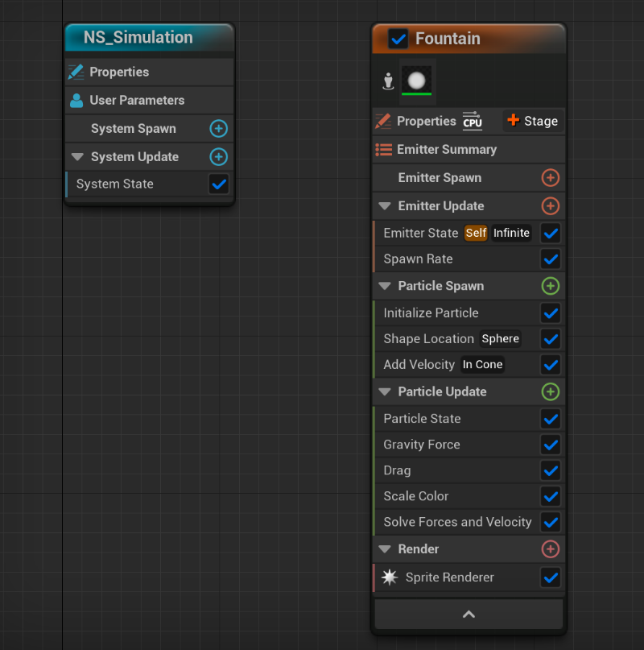Collapse the Particle Update section
Image resolution: width=644 pixels, height=650 pixels.
tap(385, 392)
